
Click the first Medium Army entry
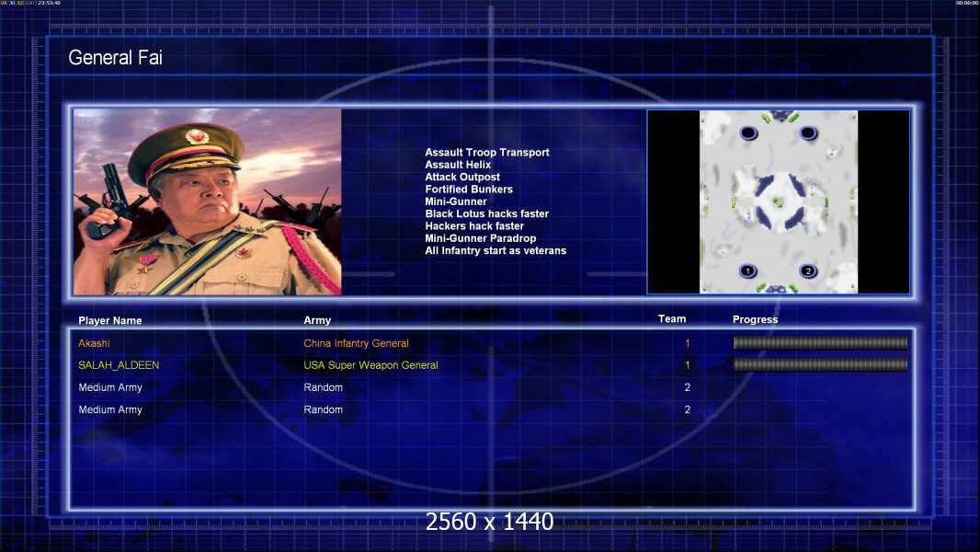click(110, 387)
